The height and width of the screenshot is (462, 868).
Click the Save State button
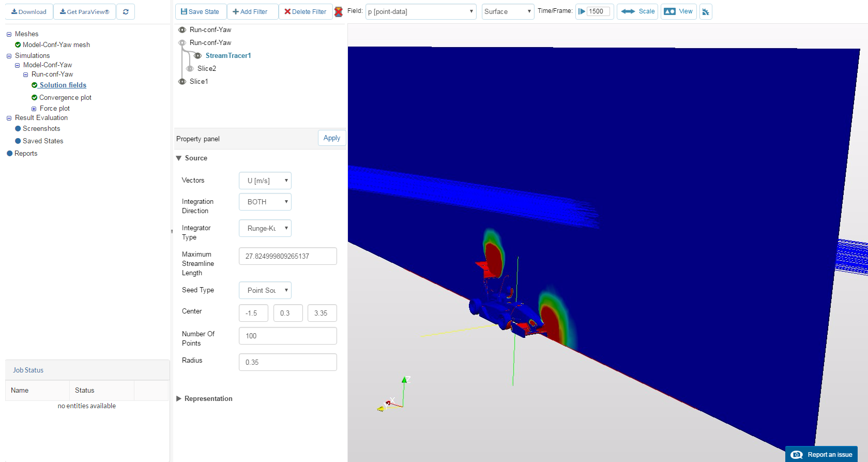(x=201, y=11)
